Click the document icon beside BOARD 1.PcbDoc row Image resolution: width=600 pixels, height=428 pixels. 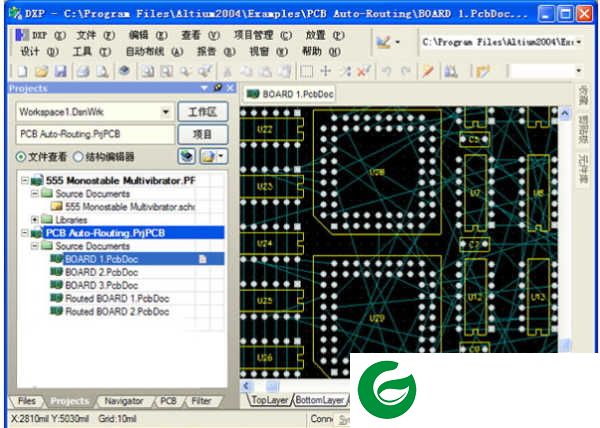tap(202, 259)
